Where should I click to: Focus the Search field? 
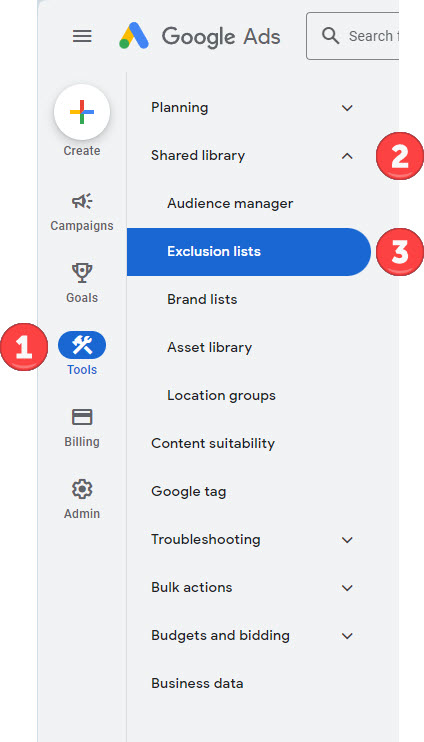pos(353,36)
